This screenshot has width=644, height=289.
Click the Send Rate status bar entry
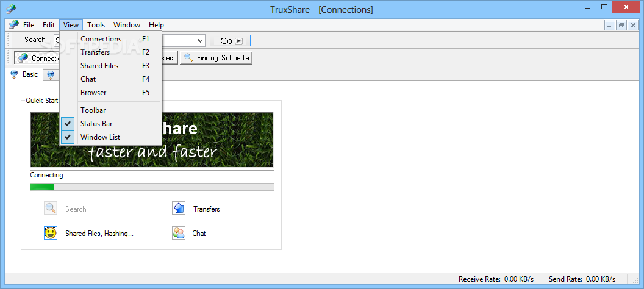(582, 279)
